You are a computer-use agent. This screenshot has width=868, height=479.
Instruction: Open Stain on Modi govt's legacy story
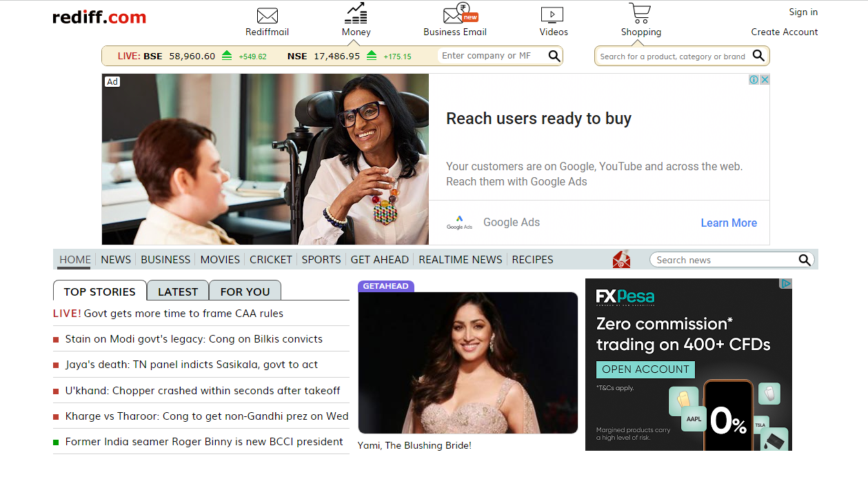coord(194,339)
